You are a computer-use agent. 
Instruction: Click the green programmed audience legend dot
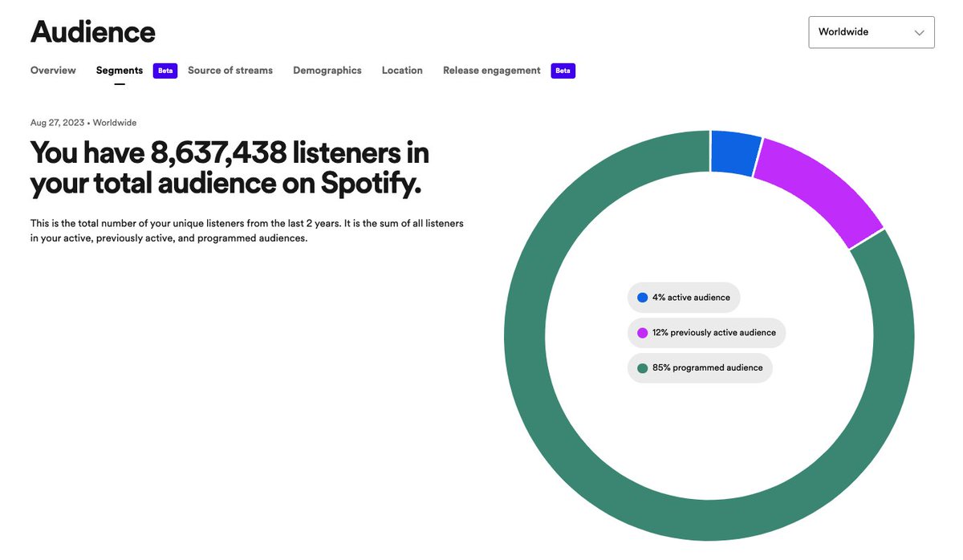[642, 368]
